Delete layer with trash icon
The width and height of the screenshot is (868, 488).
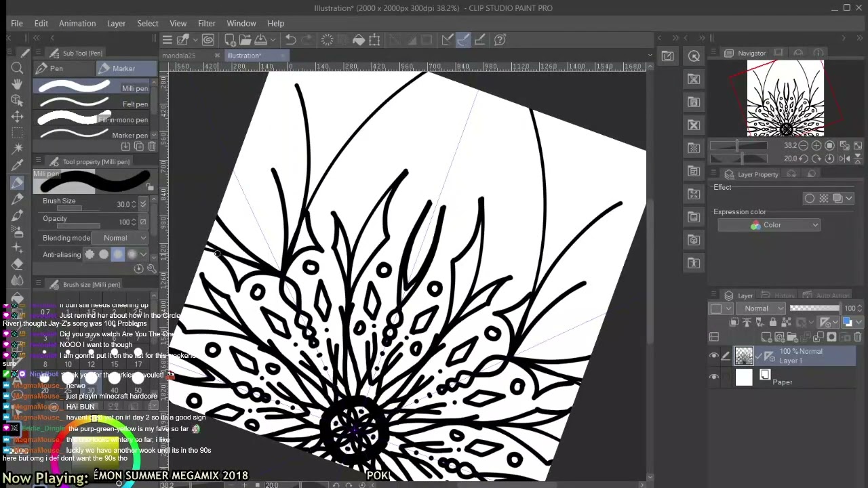tap(858, 337)
